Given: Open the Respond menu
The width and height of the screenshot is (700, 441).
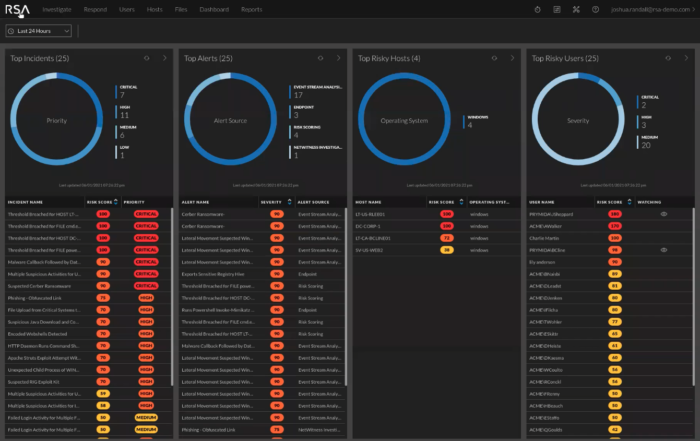Looking at the screenshot, I should [95, 9].
